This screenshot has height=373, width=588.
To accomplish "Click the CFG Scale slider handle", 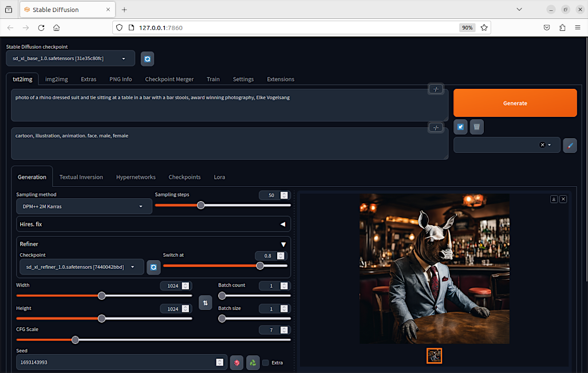I will 76,340.
